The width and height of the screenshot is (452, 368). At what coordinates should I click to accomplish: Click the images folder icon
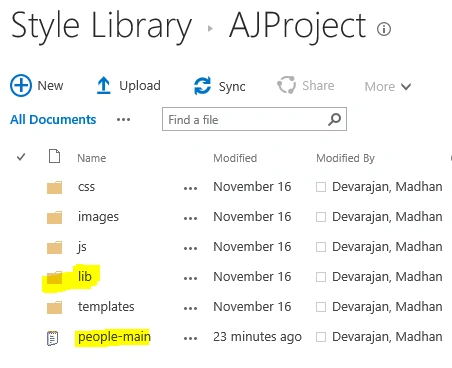tap(54, 217)
